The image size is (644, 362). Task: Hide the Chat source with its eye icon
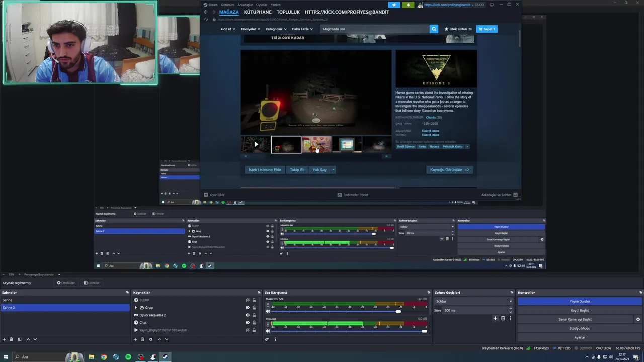247,323
